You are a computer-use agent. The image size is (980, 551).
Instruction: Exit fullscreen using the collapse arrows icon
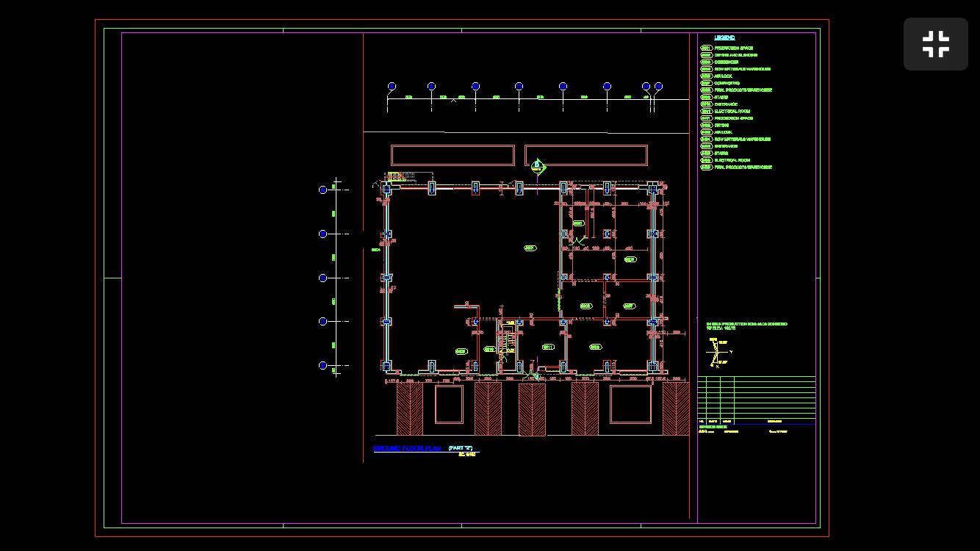point(935,44)
